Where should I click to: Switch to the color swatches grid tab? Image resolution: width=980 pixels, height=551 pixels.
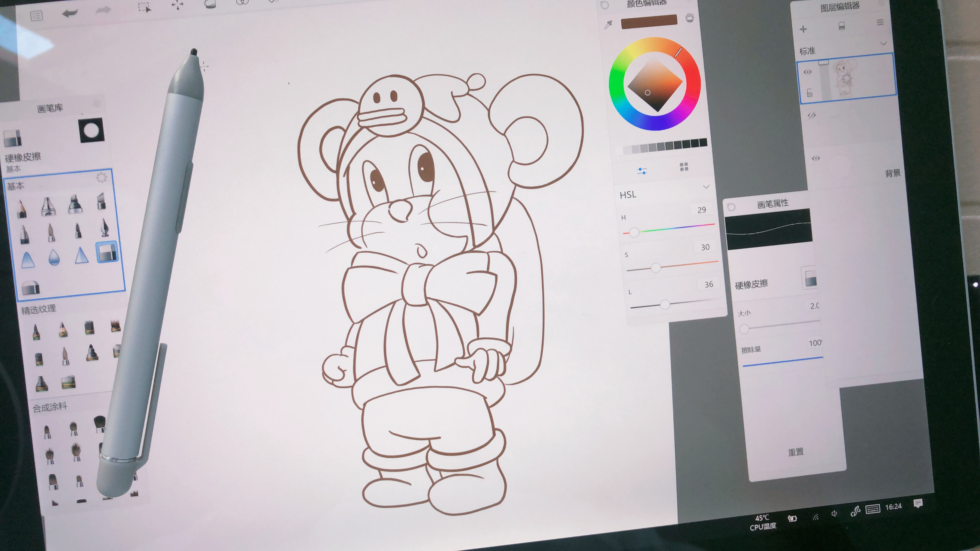684,167
